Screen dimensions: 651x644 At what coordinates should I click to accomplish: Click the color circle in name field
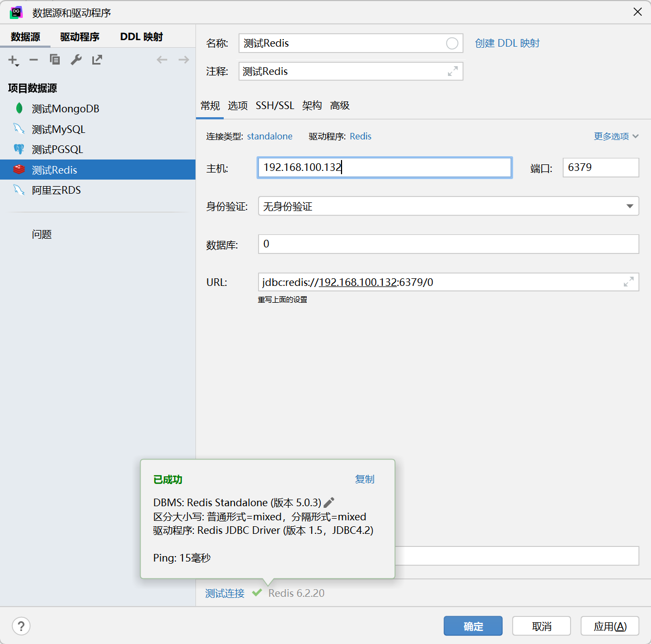[452, 43]
